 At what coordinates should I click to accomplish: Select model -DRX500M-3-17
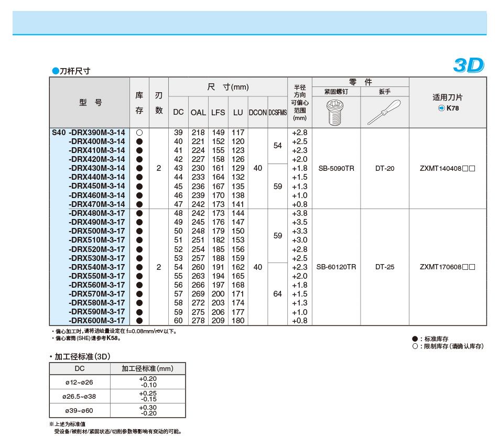(x=97, y=231)
